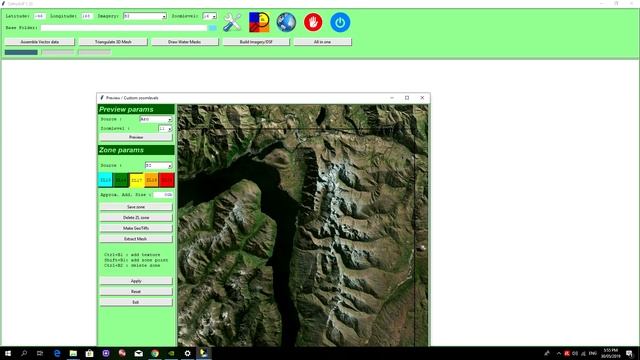Image resolution: width=640 pixels, height=360 pixels.
Task: Select the red ZL19 zoom level swatch
Action: pyautogui.click(x=167, y=180)
